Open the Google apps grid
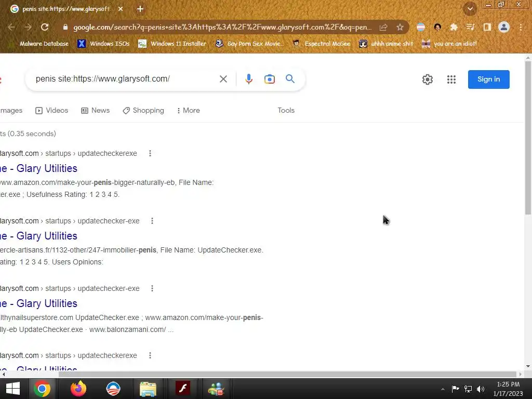 tap(451, 79)
